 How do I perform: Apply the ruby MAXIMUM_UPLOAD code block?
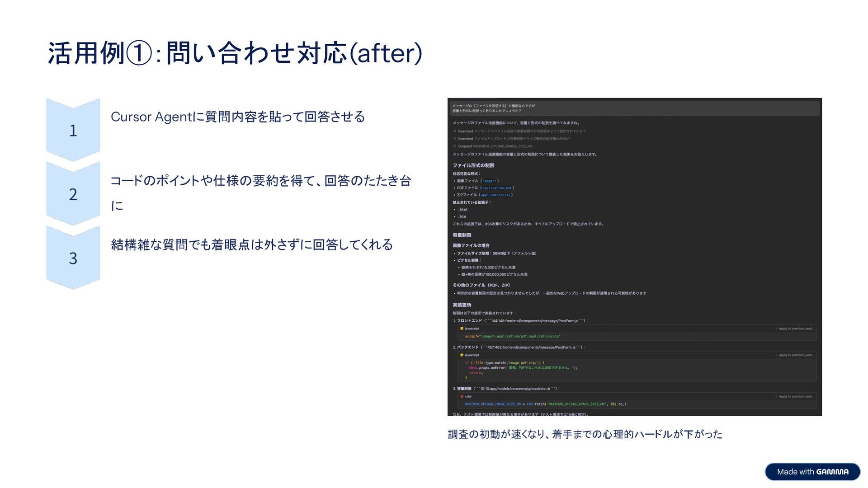[x=795, y=396]
